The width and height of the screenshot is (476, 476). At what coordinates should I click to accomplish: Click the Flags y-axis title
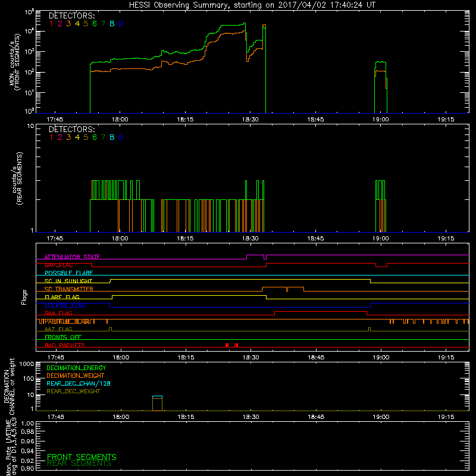click(x=24, y=297)
